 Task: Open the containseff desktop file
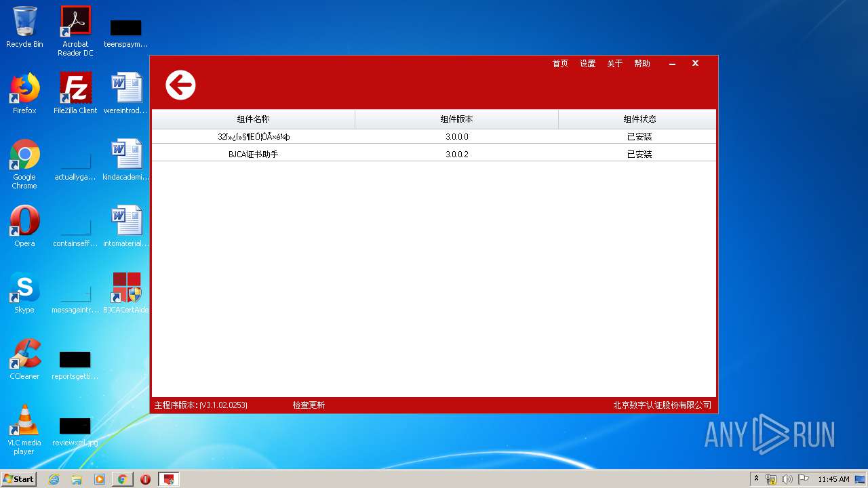[75, 231]
